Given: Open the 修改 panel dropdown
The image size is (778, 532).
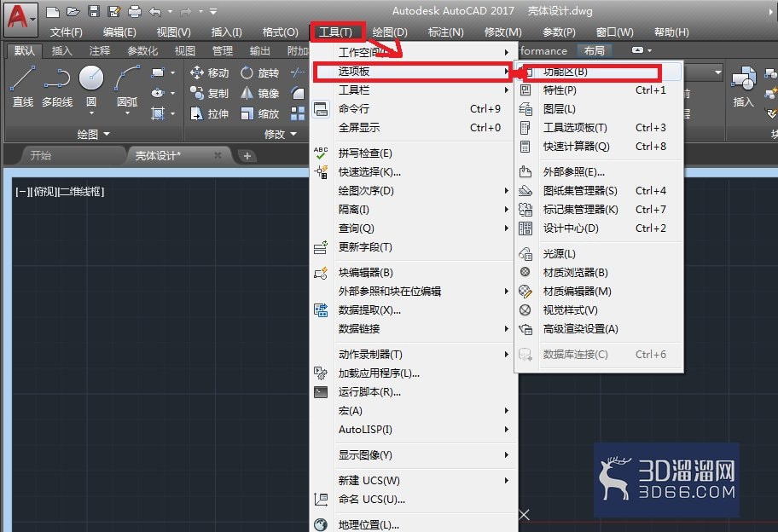Looking at the screenshot, I should tap(281, 135).
